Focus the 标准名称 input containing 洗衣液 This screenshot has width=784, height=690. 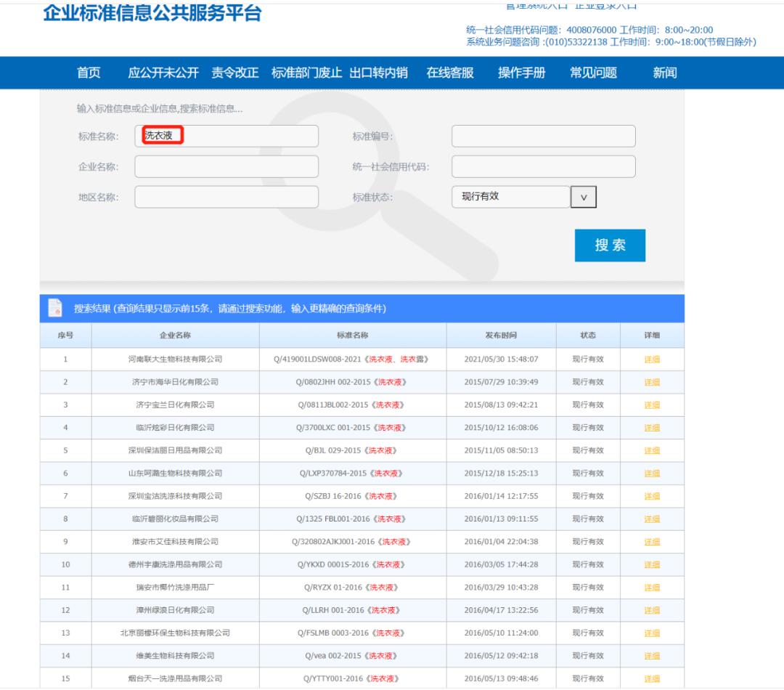[226, 136]
